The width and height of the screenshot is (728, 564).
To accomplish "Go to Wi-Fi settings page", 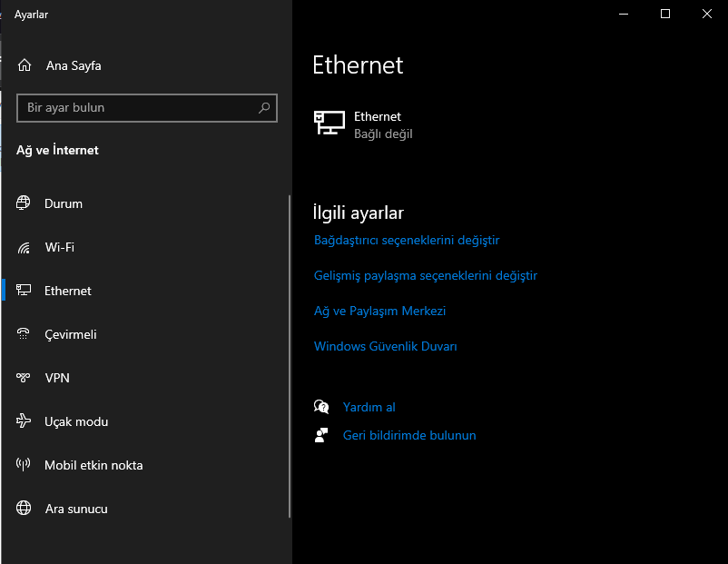I will 60,247.
